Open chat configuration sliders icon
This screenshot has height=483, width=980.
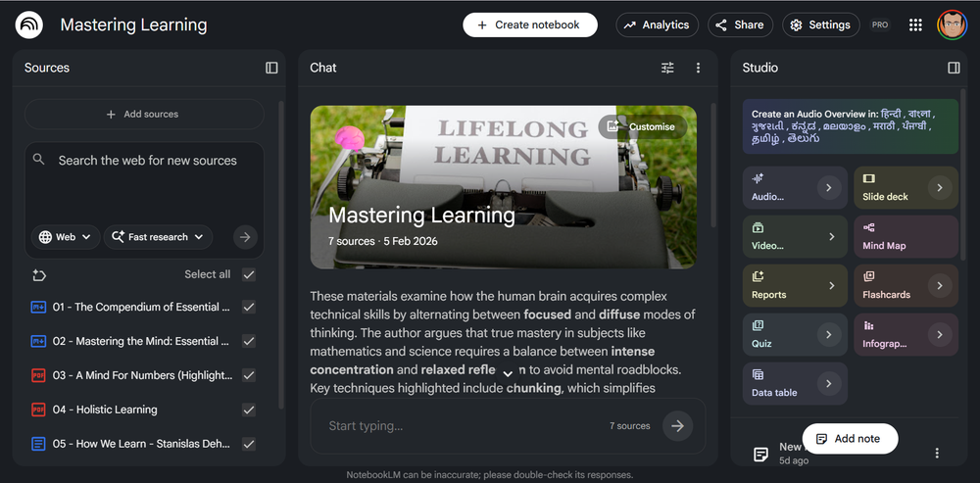[667, 68]
